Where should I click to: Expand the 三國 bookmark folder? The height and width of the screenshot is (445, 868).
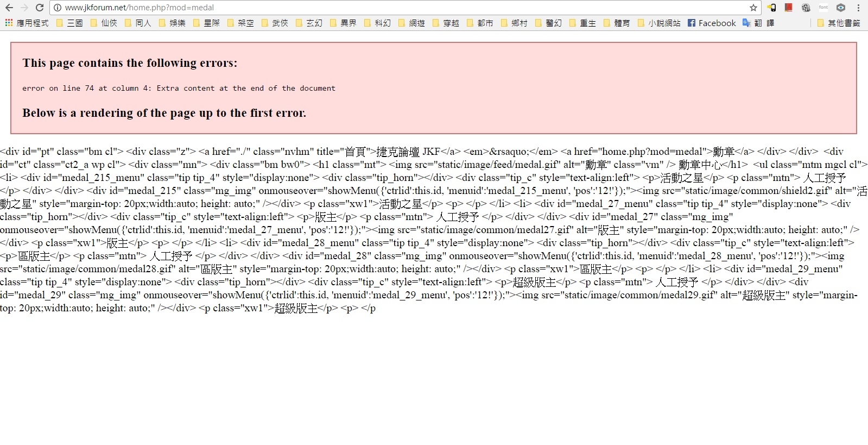[69, 23]
